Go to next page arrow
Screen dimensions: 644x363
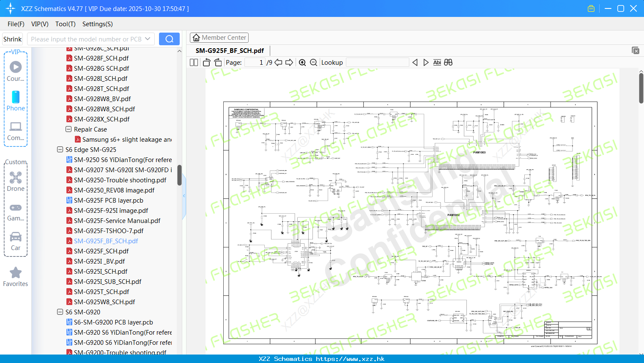click(289, 62)
